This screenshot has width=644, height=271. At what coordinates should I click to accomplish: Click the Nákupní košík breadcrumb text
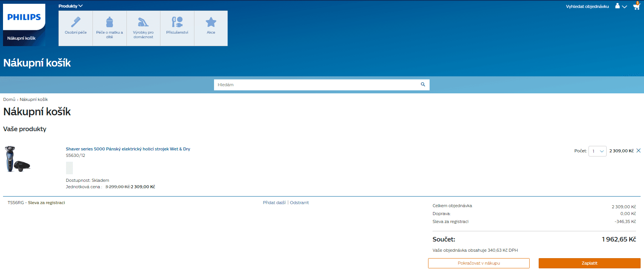(34, 99)
